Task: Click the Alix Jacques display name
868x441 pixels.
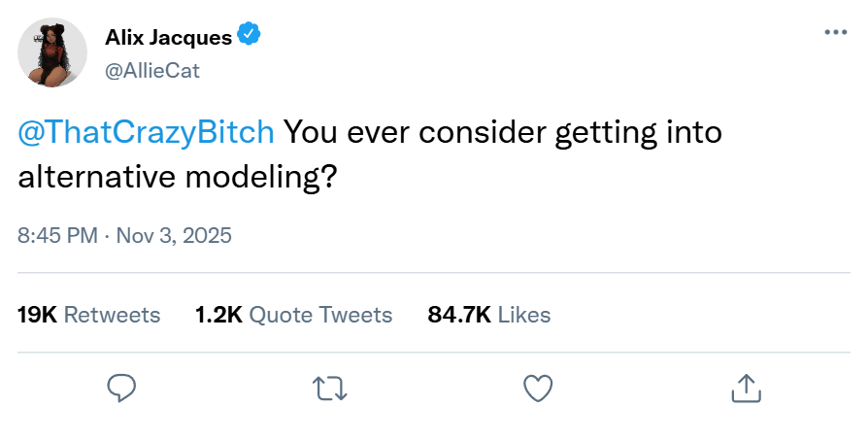Action: (x=168, y=38)
